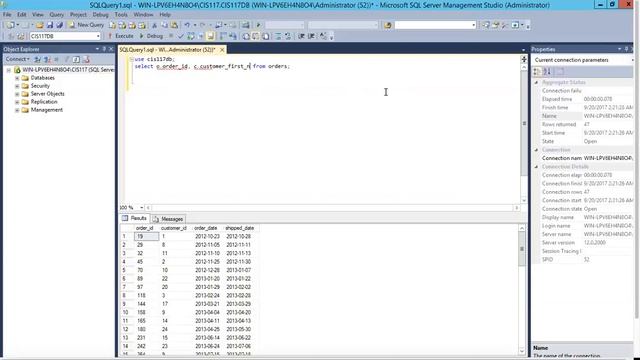Toggle Categorized view in Properties
This screenshot has height=360, width=640.
pos(538,71)
